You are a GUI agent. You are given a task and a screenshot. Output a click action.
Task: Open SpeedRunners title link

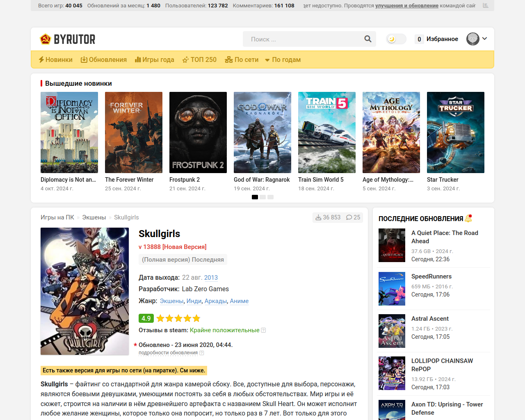(x=431, y=276)
